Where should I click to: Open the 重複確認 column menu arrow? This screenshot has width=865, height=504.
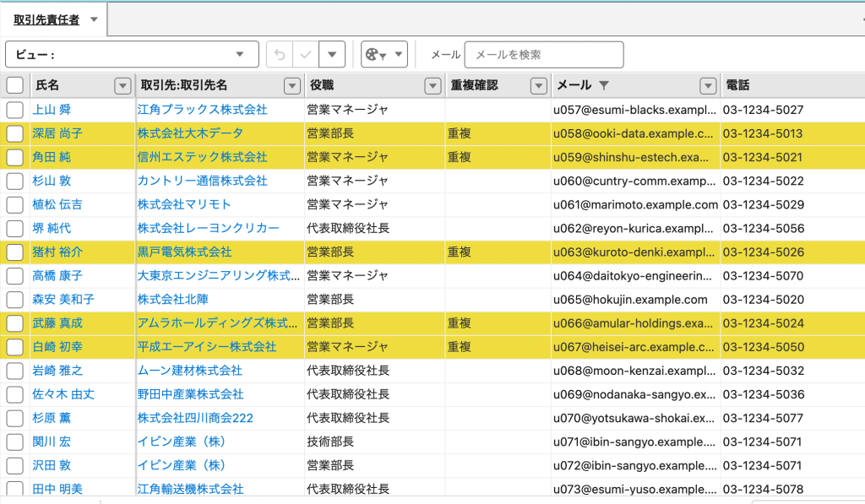(538, 85)
